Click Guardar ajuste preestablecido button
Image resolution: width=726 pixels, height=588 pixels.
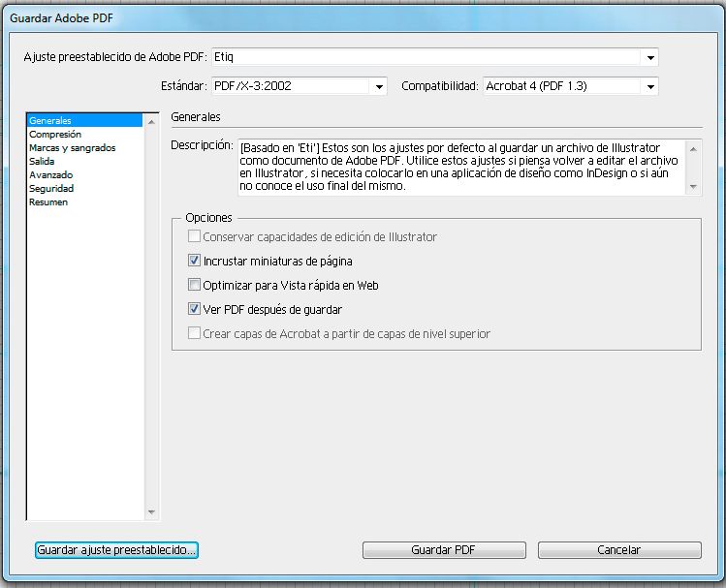coord(116,549)
